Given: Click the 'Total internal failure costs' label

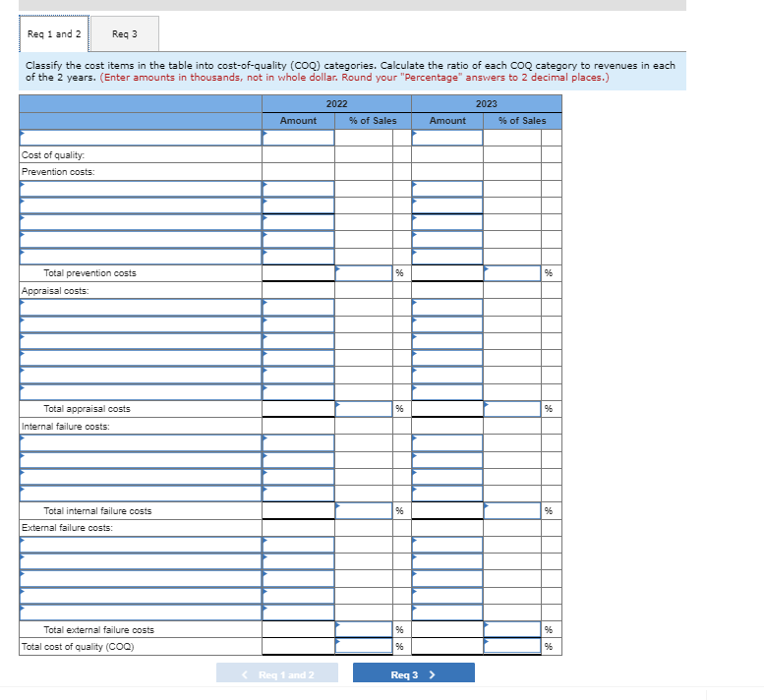Looking at the screenshot, I should [97, 511].
